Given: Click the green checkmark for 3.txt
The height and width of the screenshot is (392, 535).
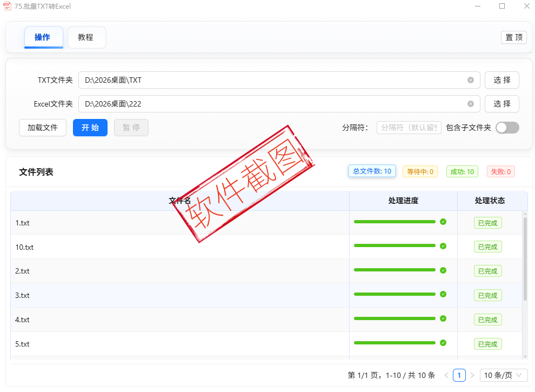Looking at the screenshot, I should 443,294.
